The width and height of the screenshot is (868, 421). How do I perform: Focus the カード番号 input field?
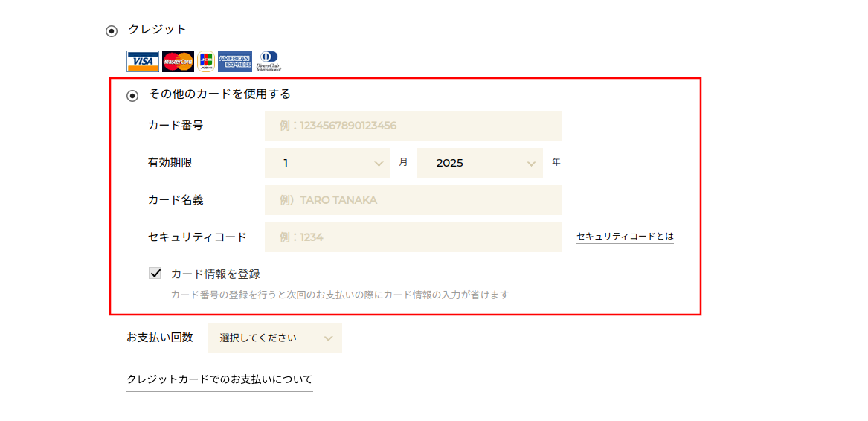[414, 126]
